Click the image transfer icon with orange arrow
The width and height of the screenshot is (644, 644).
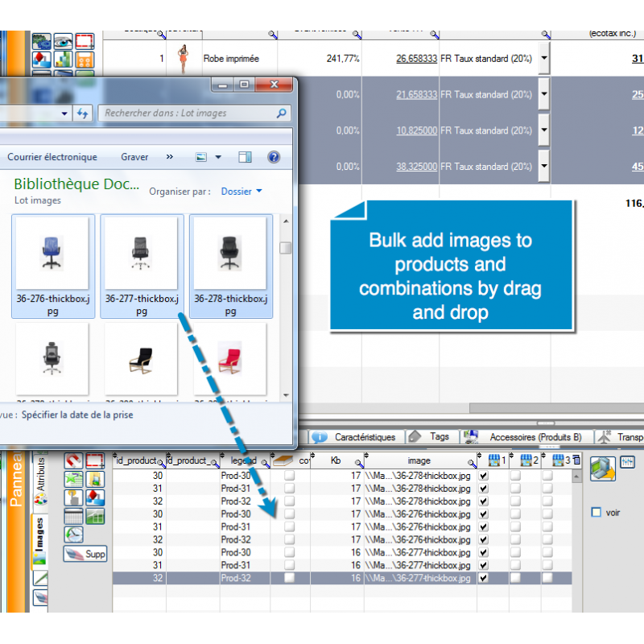tap(602, 469)
